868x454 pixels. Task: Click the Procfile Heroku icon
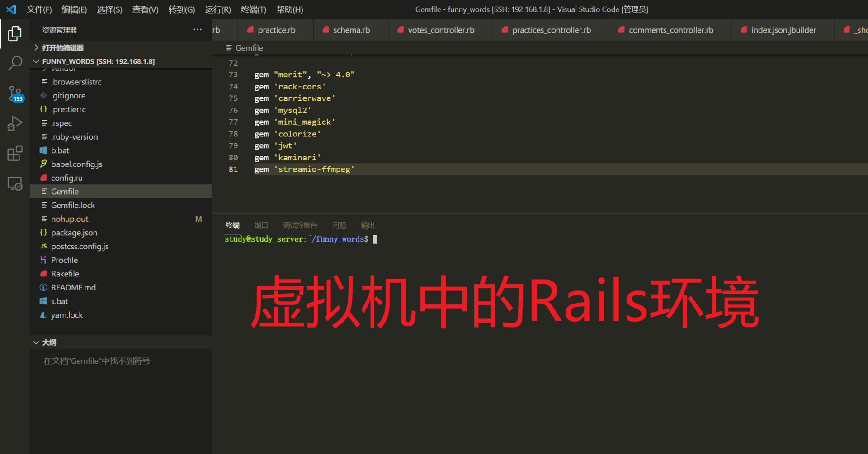tap(43, 260)
